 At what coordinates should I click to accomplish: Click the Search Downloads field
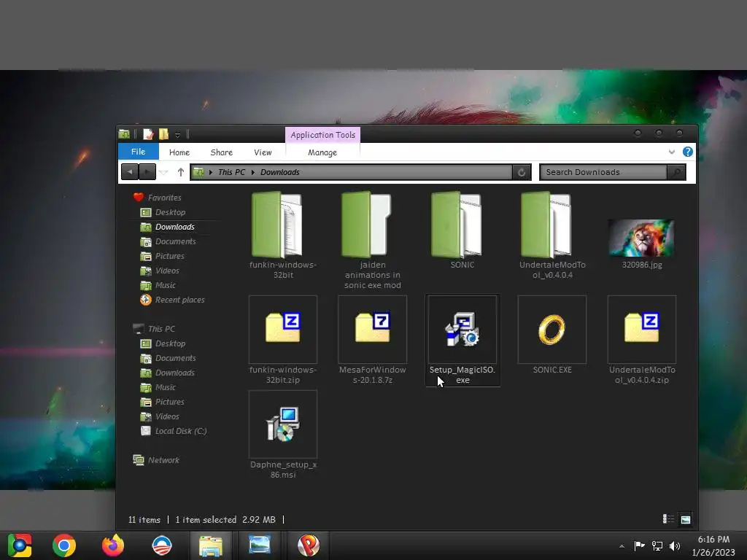[603, 172]
